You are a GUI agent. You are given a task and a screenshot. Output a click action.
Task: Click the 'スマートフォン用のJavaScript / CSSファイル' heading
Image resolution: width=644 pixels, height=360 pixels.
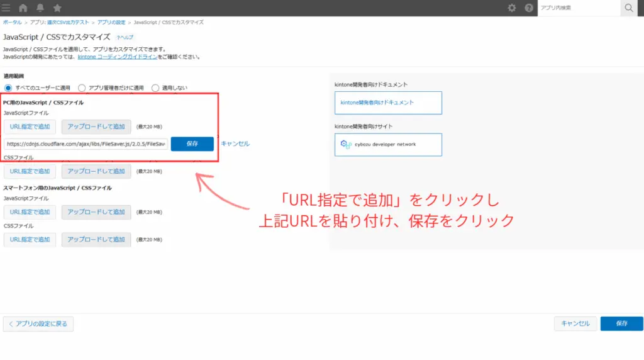(x=57, y=188)
